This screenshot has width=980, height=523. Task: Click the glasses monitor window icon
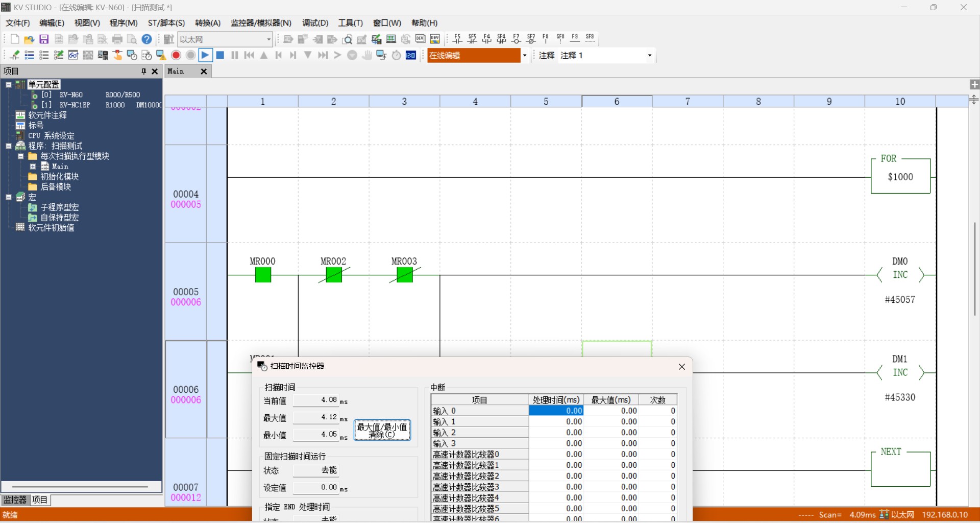(73, 55)
